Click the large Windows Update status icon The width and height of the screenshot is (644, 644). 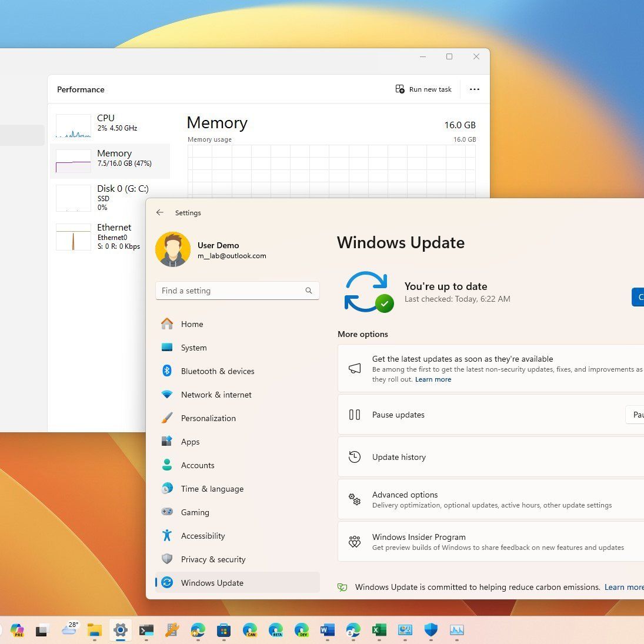click(x=368, y=292)
